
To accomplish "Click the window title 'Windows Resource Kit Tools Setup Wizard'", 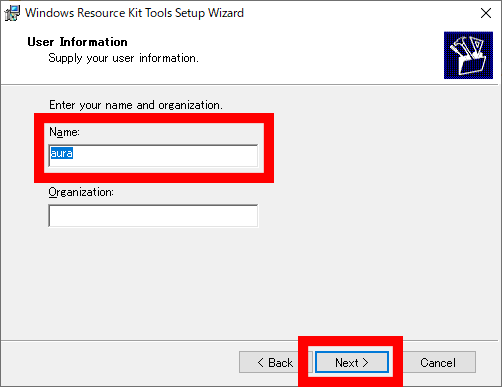I will pos(135,13).
